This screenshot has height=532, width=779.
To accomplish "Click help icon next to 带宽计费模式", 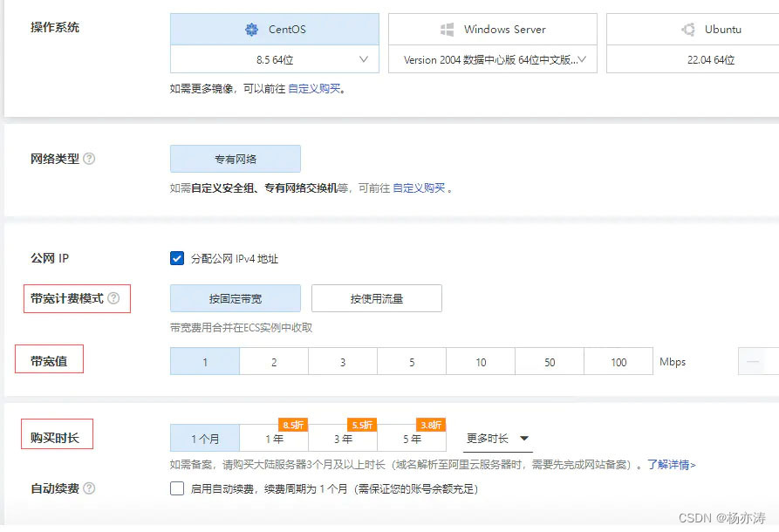I will click(x=113, y=298).
